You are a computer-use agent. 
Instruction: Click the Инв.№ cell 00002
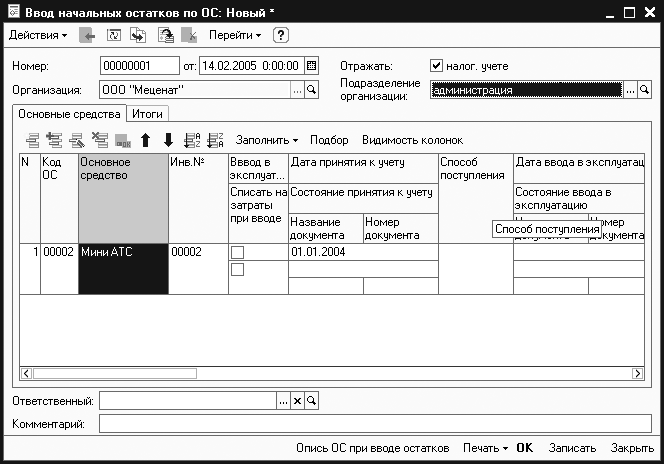point(198,269)
